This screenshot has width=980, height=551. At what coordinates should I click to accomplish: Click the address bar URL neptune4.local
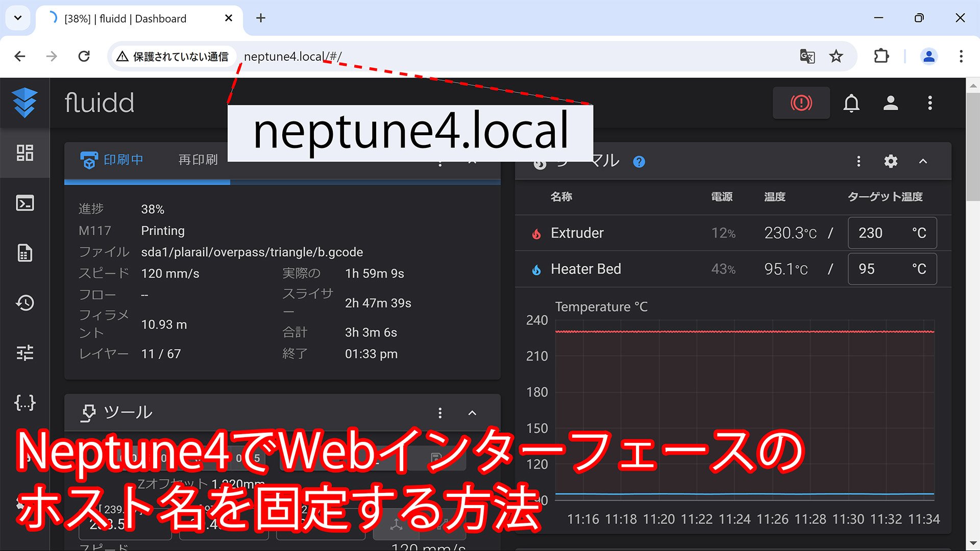point(292,56)
